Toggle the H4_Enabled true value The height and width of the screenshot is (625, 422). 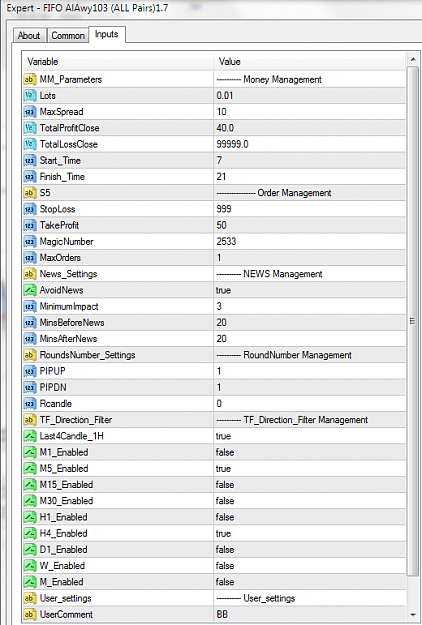(x=224, y=534)
